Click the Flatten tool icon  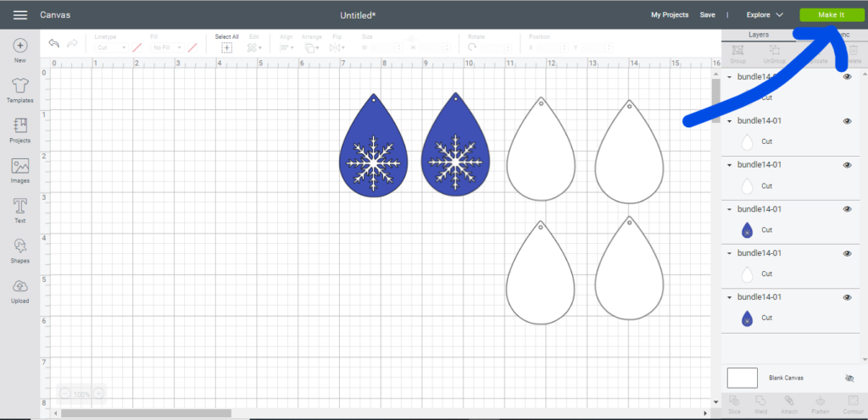coord(821,401)
